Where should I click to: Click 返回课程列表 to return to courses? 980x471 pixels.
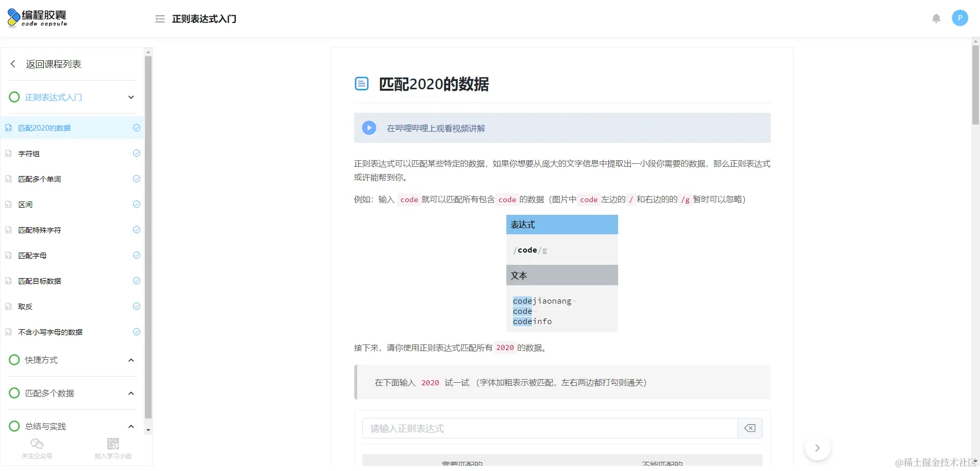click(x=54, y=64)
